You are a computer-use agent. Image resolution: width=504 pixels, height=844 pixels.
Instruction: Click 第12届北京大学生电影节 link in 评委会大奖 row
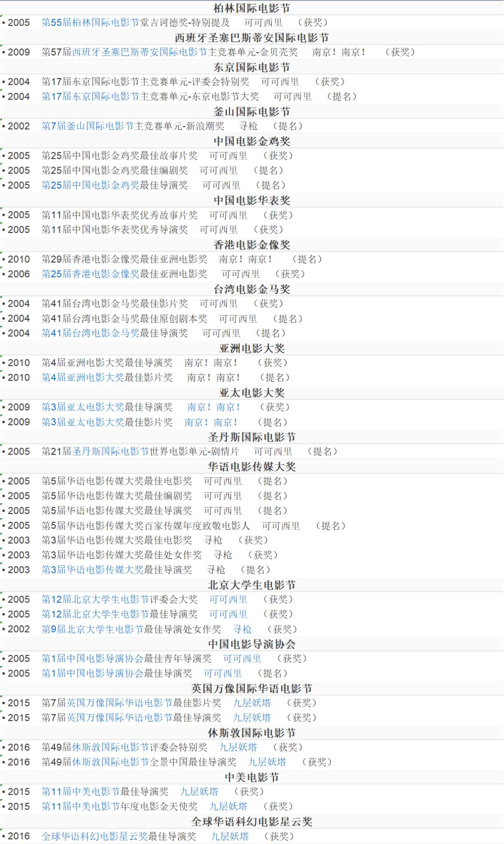coord(95,599)
